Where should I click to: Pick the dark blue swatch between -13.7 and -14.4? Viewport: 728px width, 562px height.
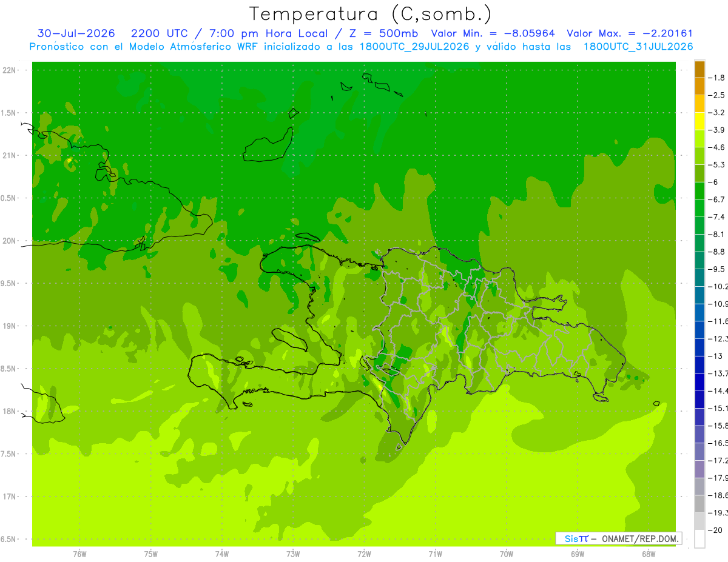point(699,381)
